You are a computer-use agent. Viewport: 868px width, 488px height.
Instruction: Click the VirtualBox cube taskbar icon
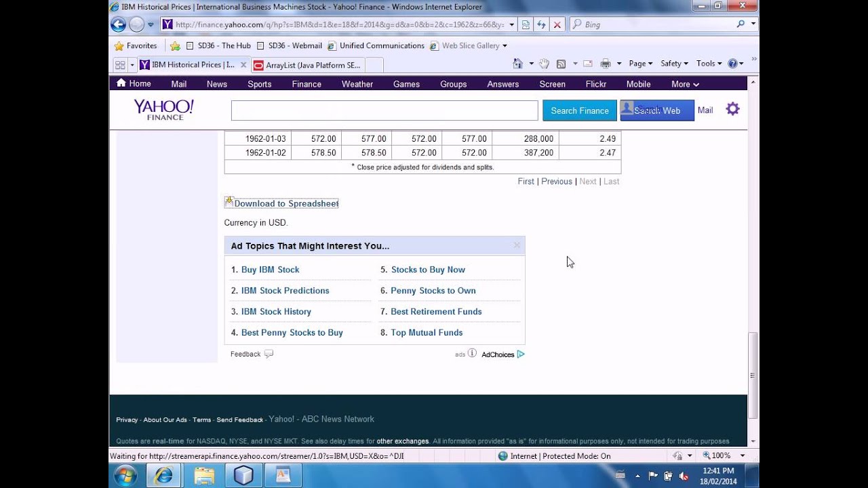point(243,476)
